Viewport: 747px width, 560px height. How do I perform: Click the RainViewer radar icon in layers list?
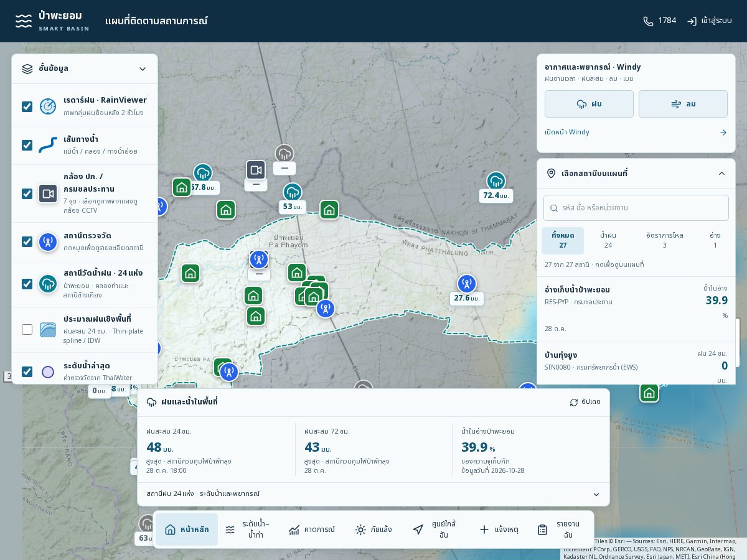(48, 106)
